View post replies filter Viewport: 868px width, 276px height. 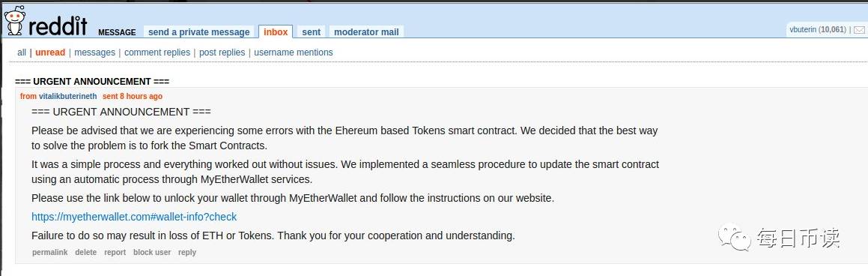(x=222, y=52)
